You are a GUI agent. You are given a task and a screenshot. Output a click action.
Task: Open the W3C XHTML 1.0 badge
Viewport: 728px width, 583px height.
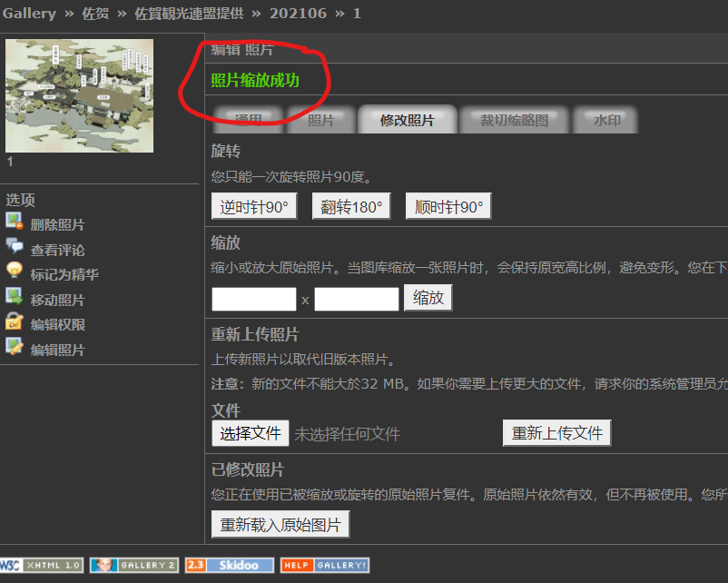[x=42, y=565]
